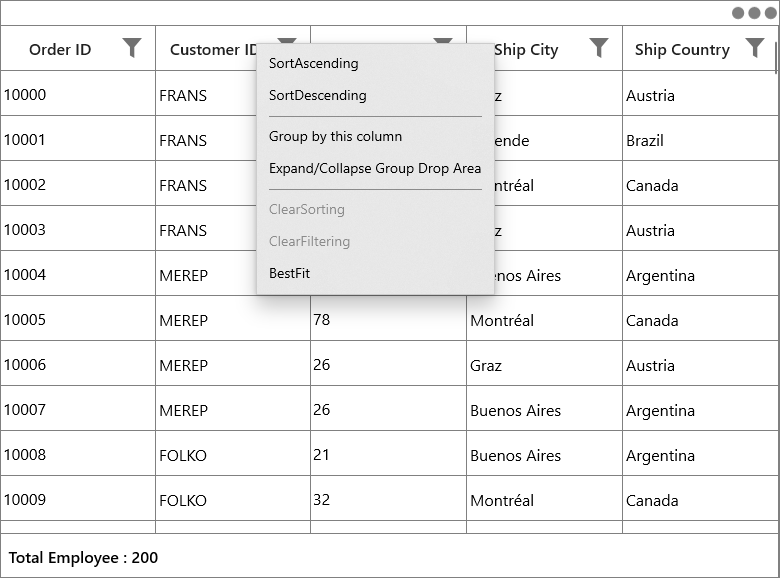Choose BestFit from context menu
This screenshot has width=780, height=578.
click(x=375, y=273)
